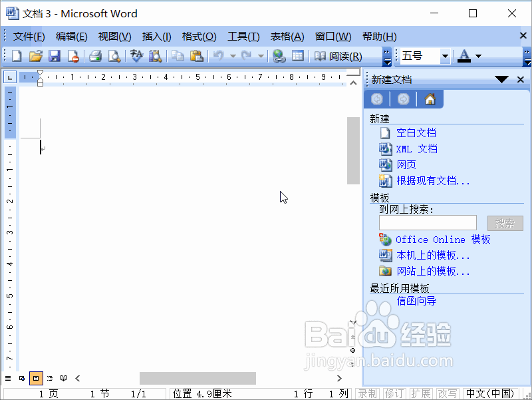
Task: Enable 修订 track changes in the status bar
Action: (x=394, y=393)
